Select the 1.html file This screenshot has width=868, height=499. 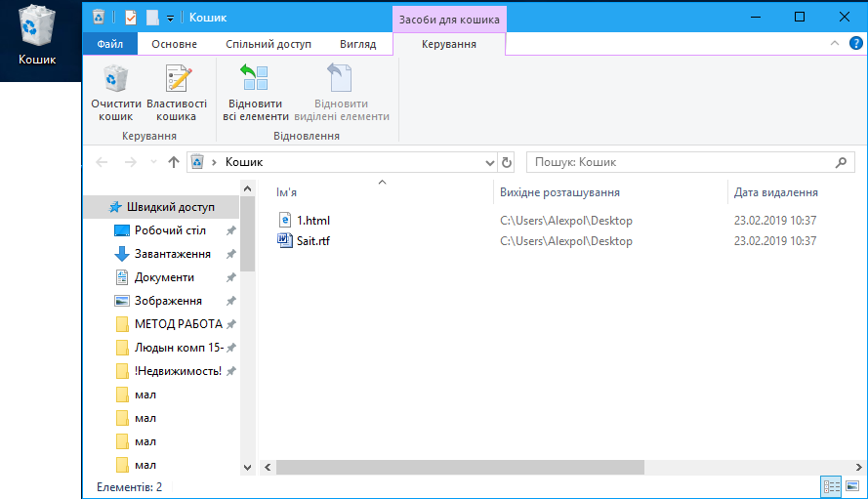point(313,221)
